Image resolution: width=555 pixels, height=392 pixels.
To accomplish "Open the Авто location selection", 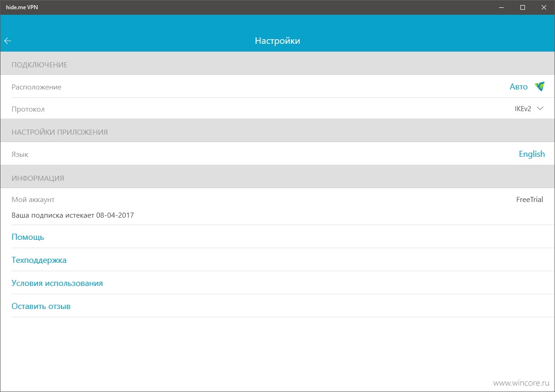I will tap(519, 87).
